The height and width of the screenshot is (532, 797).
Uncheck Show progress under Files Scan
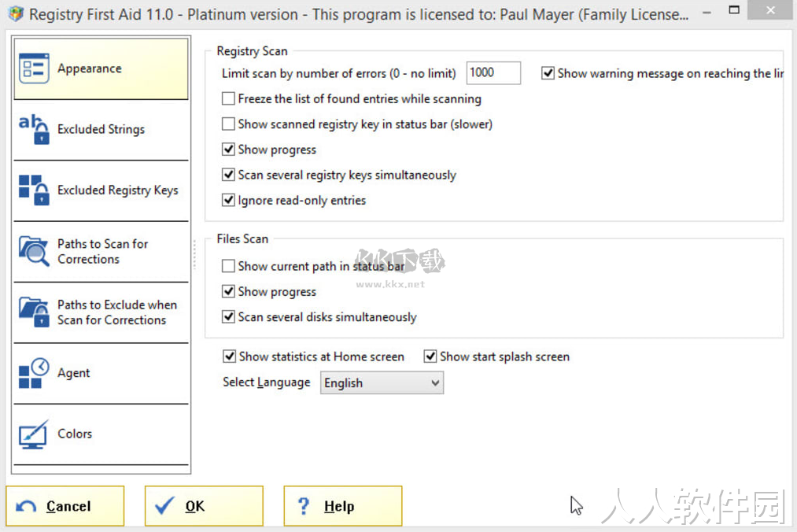click(x=228, y=291)
